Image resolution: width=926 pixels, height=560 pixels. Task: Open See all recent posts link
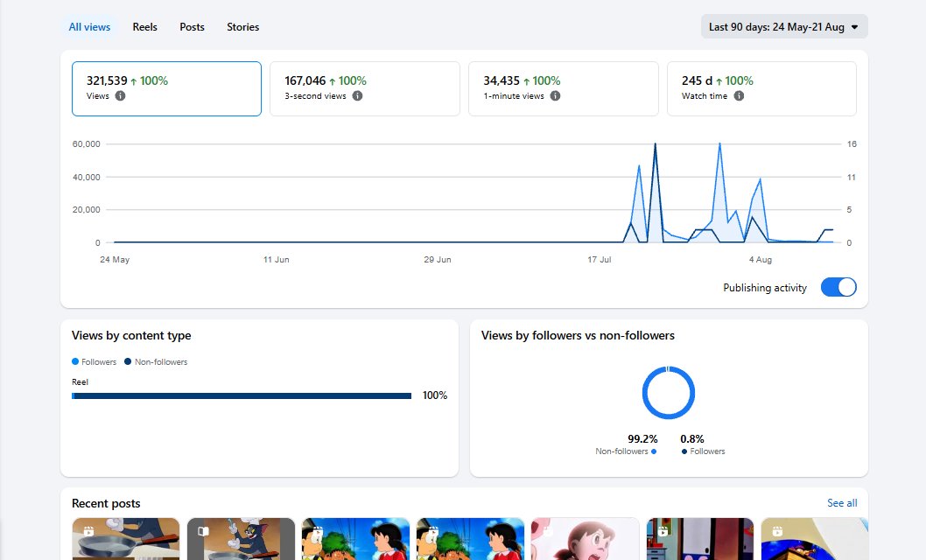tap(842, 503)
